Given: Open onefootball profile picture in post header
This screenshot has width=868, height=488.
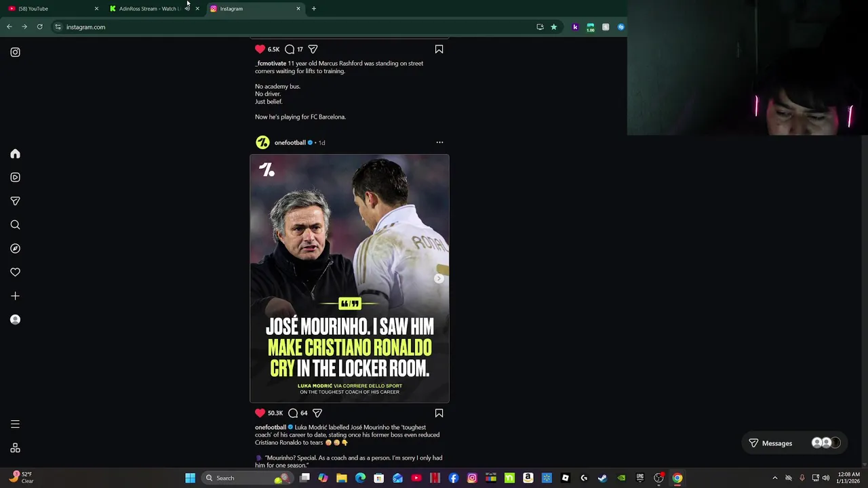Looking at the screenshot, I should 262,142.
